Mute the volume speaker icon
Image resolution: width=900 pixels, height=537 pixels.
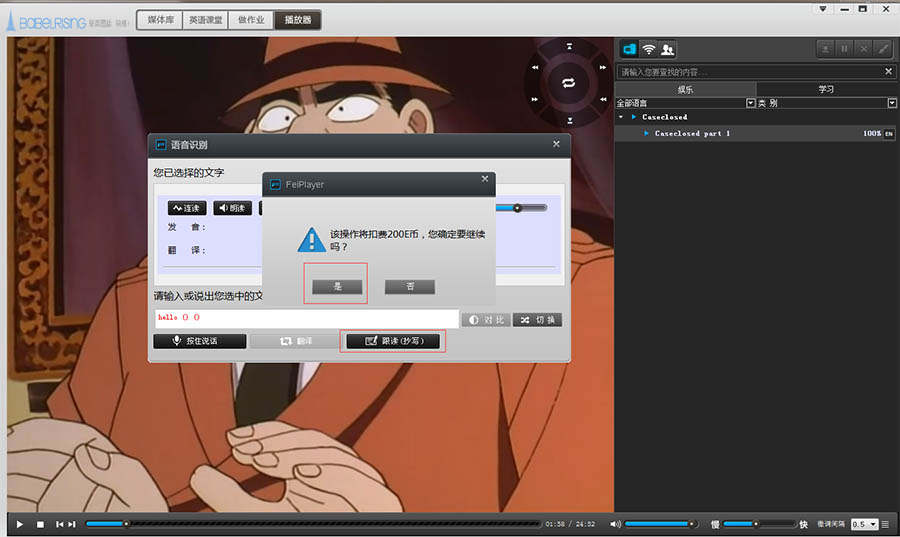tap(615, 524)
